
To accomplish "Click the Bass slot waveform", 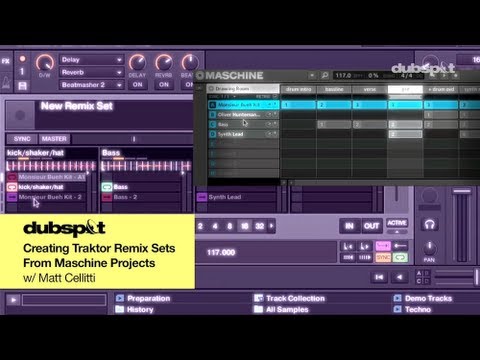I will [x=146, y=166].
